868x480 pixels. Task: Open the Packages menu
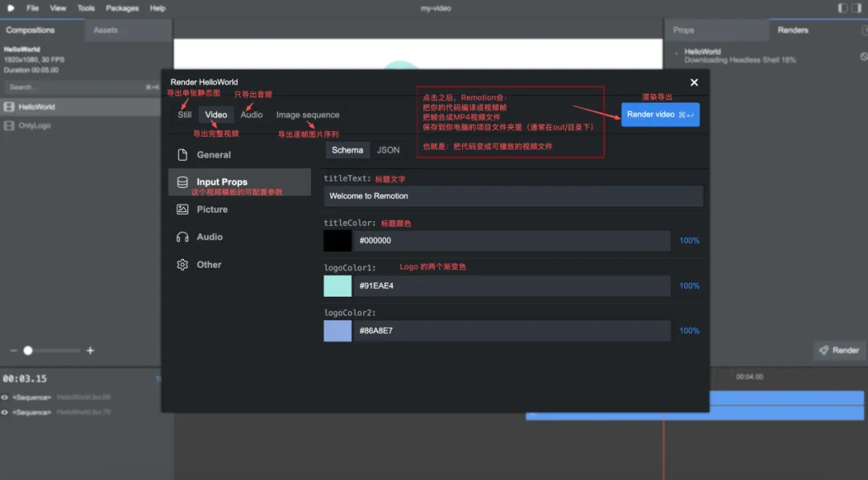pyautogui.click(x=122, y=8)
